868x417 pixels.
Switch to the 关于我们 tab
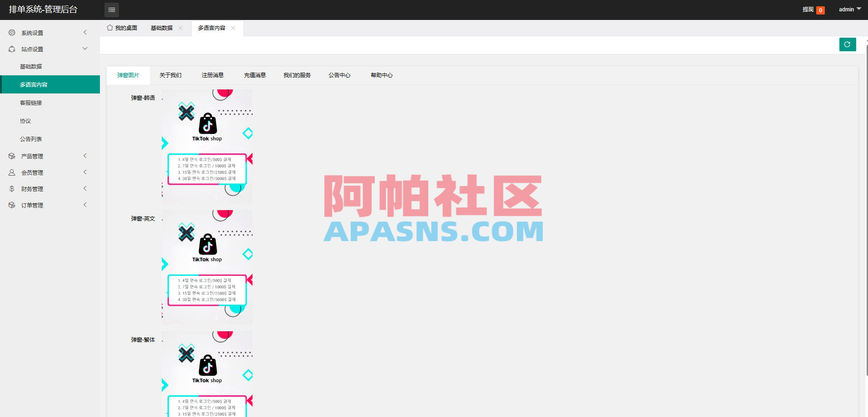tap(170, 75)
